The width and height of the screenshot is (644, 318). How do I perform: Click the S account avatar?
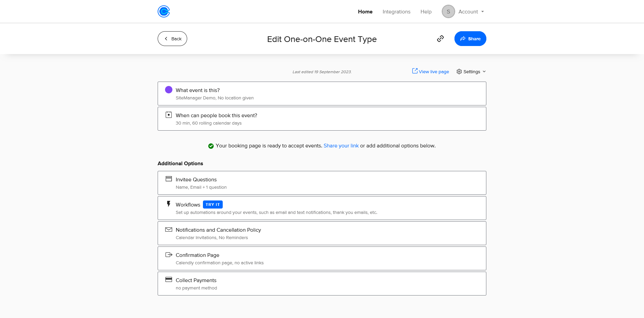click(x=448, y=11)
